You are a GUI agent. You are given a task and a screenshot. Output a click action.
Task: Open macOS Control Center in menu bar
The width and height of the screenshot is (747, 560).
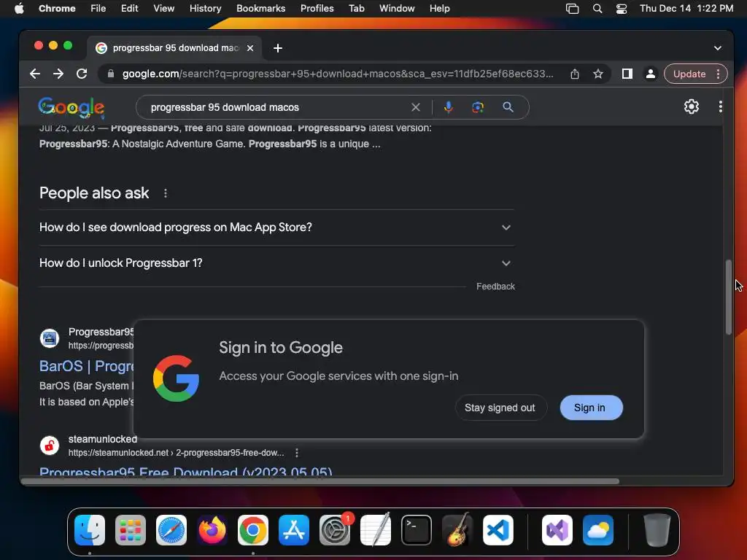[622, 9]
